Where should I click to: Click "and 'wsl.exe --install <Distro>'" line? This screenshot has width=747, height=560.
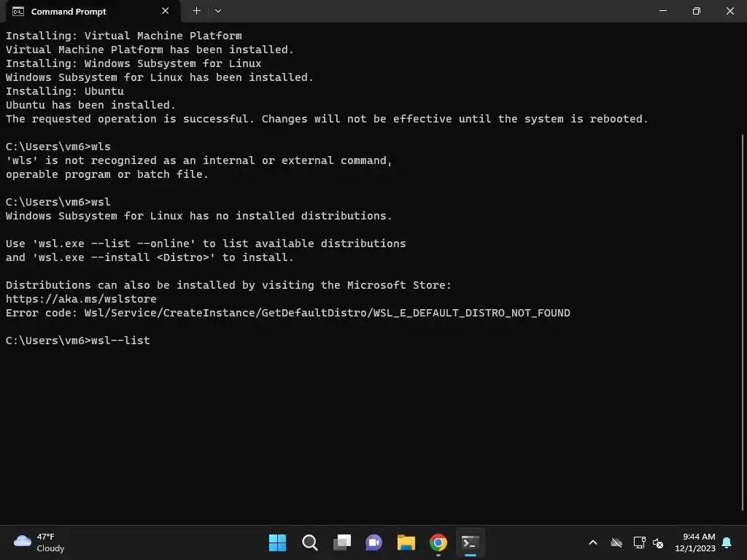150,257
